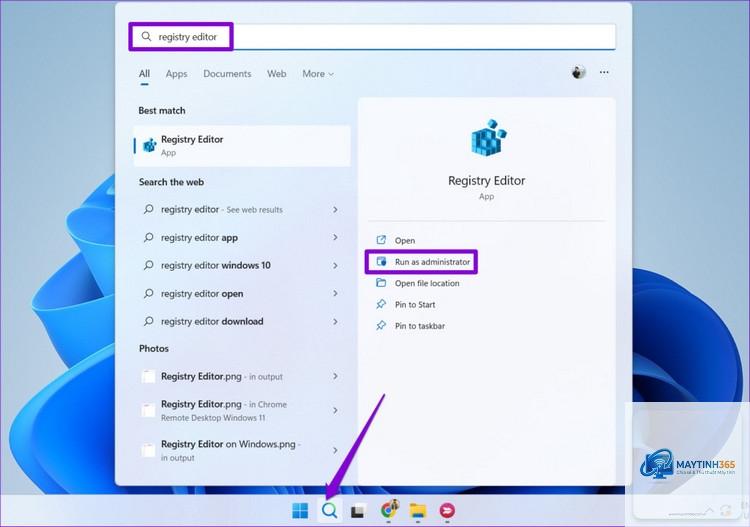Switch to the Documents tab
Screen dimensions: 750x527
(227, 74)
